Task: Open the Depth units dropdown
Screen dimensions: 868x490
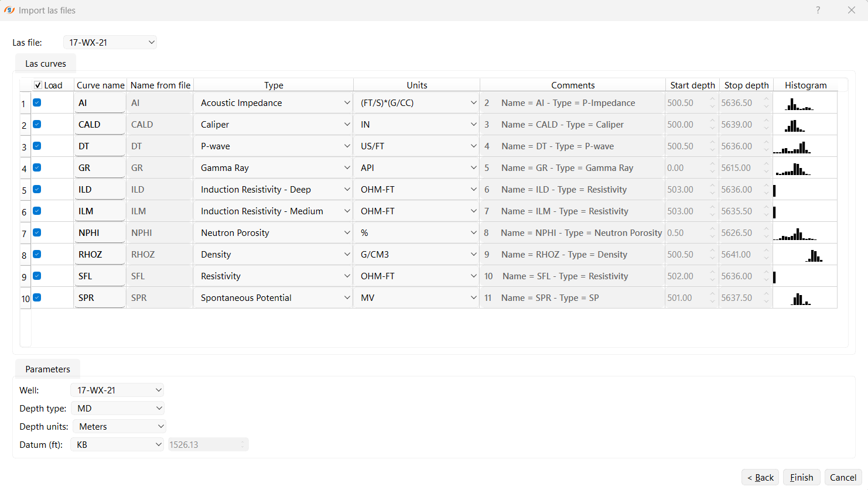Action: pos(119,426)
